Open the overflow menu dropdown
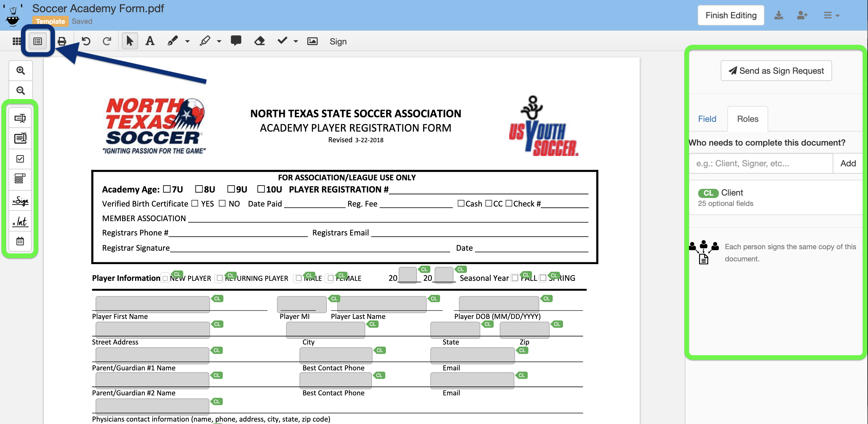Screen dimensions: 868x424 [x=831, y=15]
